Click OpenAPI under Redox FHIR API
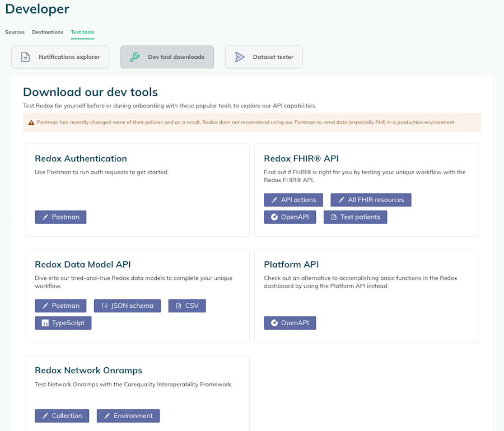This screenshot has height=431, width=504. (x=290, y=217)
